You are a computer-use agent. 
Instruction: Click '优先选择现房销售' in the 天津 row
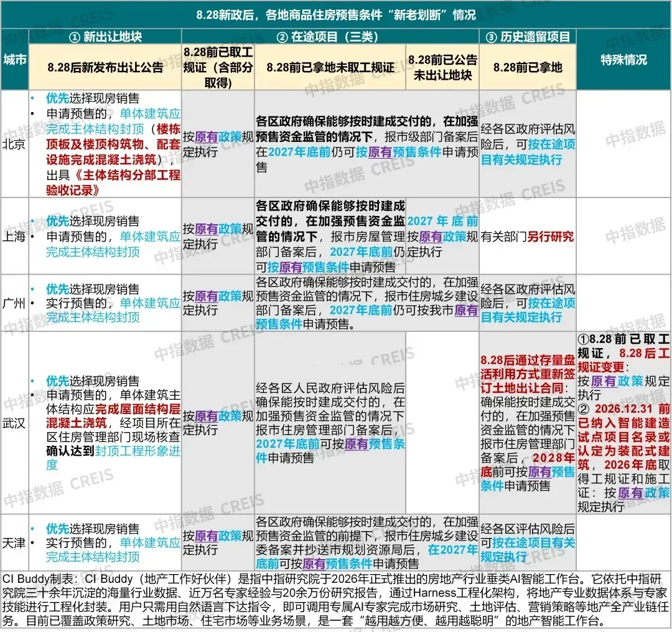coord(93,529)
